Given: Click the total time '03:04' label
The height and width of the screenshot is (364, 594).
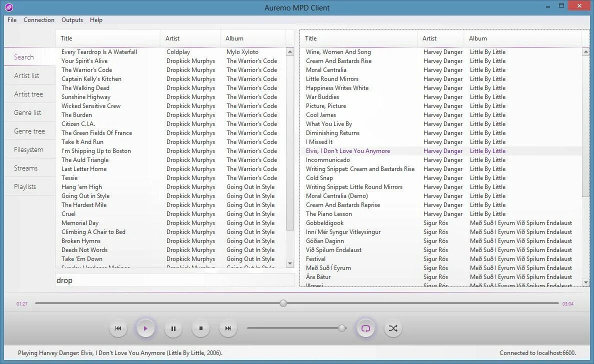Looking at the screenshot, I should pos(568,304).
